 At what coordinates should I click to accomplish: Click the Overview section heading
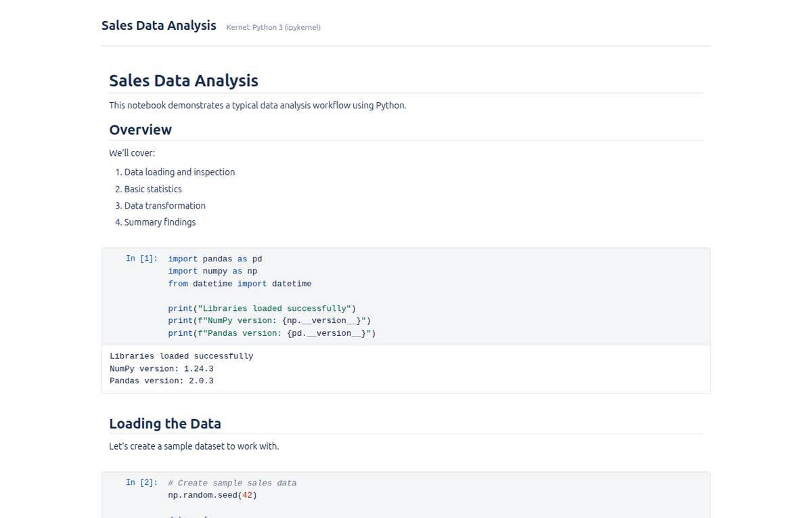pos(140,129)
